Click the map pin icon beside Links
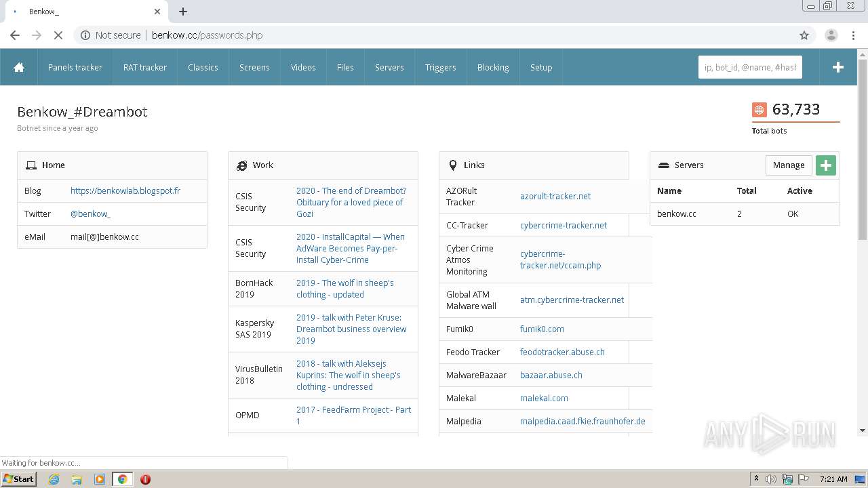The height and width of the screenshot is (488, 868). click(453, 165)
